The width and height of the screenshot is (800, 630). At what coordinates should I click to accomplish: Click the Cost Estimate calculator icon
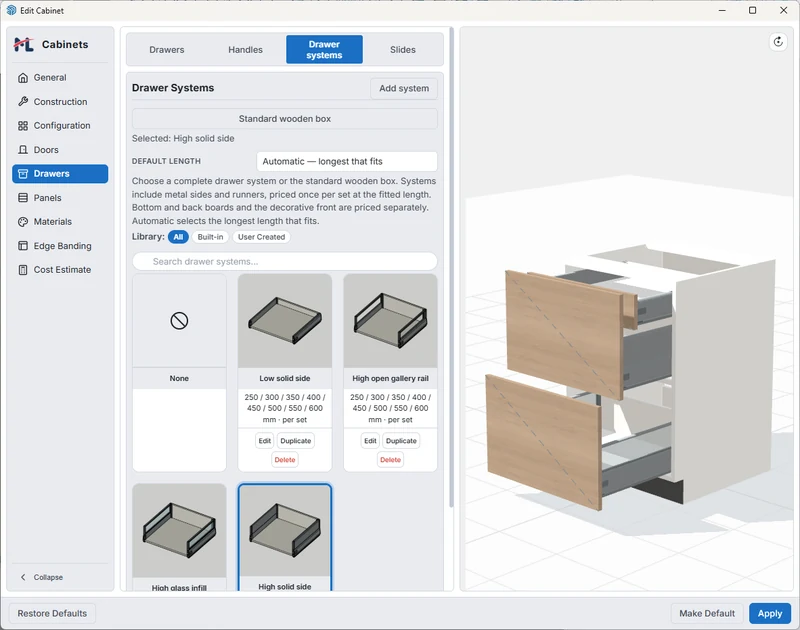[22, 269]
